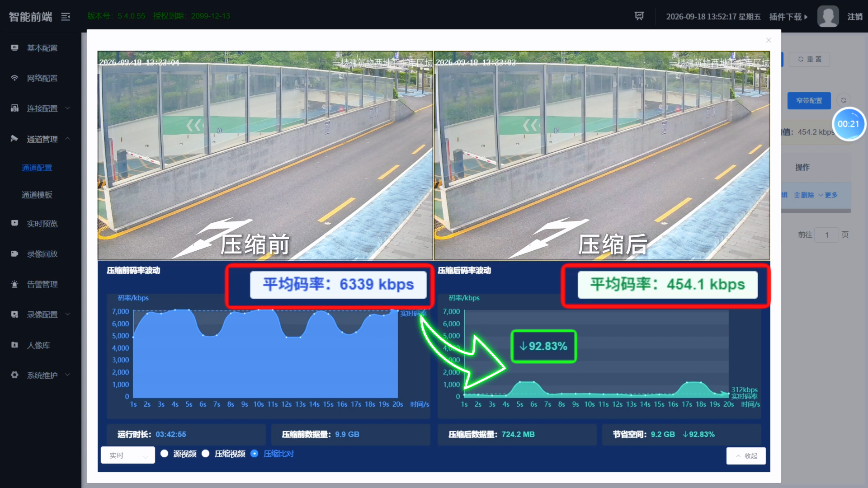Click the 通道管理 sidebar icon
The image size is (868, 488).
click(14, 138)
